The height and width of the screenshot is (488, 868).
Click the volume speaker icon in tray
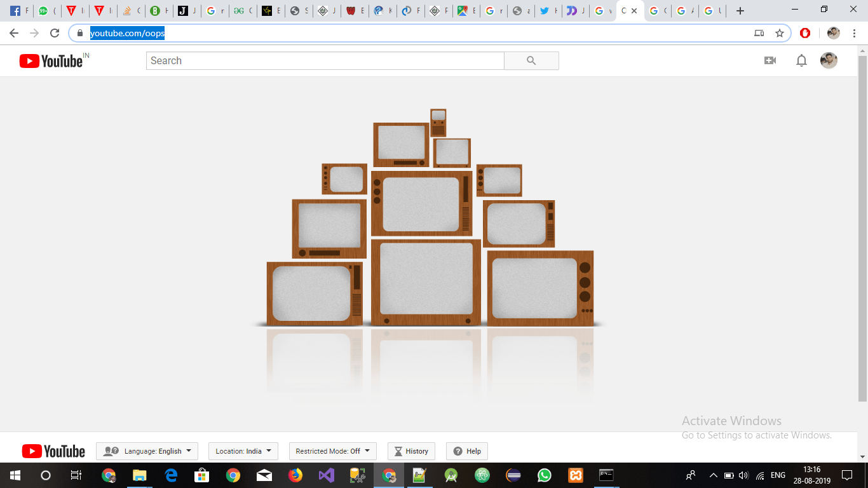tap(744, 475)
